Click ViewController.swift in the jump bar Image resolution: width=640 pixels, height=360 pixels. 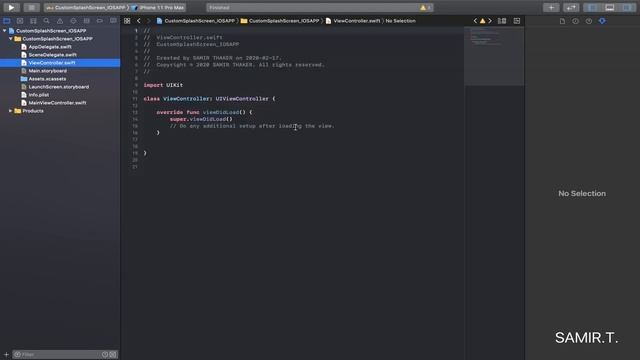coord(353,21)
